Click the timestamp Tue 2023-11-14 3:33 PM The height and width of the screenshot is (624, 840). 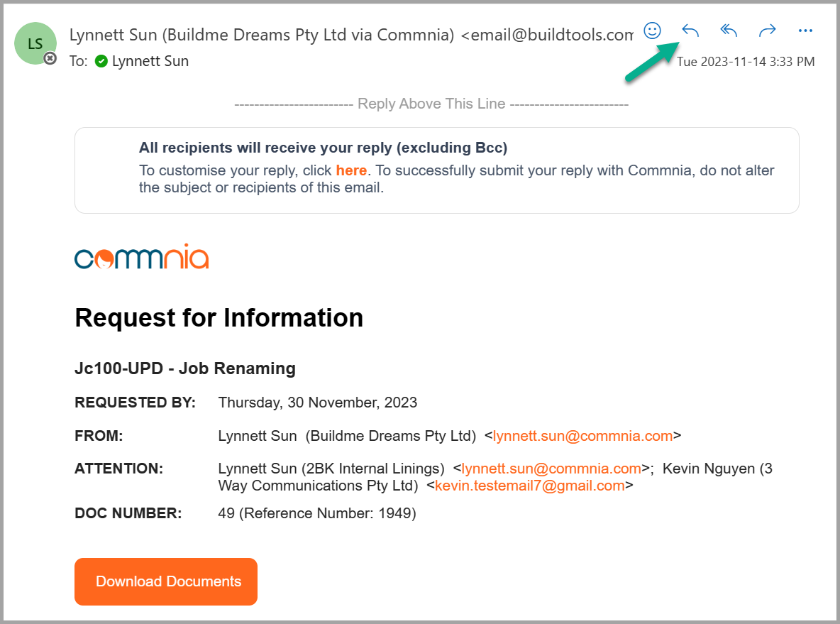(745, 62)
